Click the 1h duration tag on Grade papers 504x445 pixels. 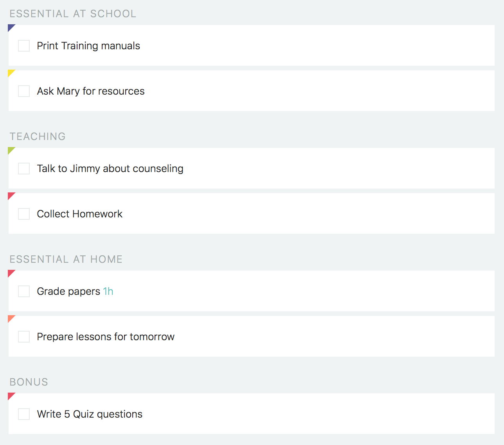(x=108, y=291)
